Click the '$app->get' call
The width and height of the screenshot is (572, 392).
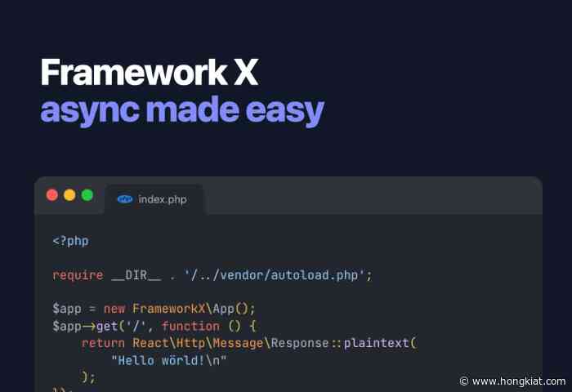click(85, 326)
